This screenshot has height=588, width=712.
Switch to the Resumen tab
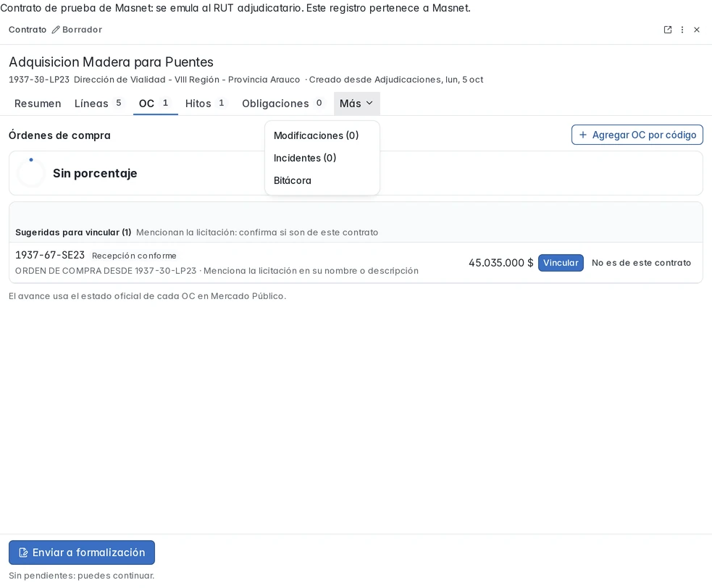38,104
